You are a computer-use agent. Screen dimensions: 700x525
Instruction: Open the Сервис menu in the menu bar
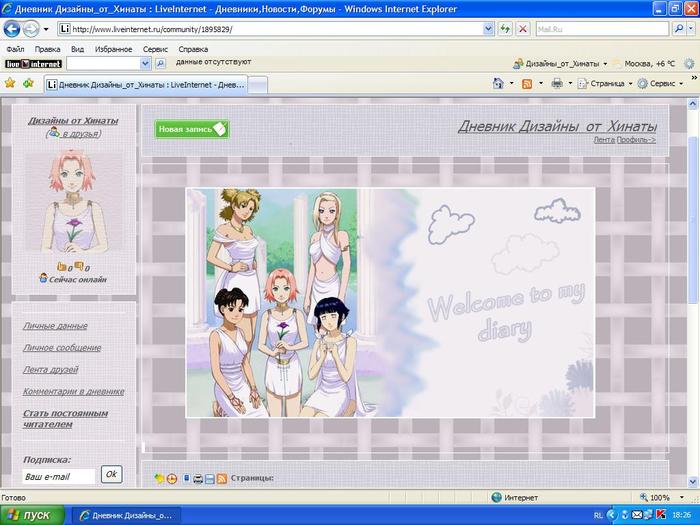[155, 49]
